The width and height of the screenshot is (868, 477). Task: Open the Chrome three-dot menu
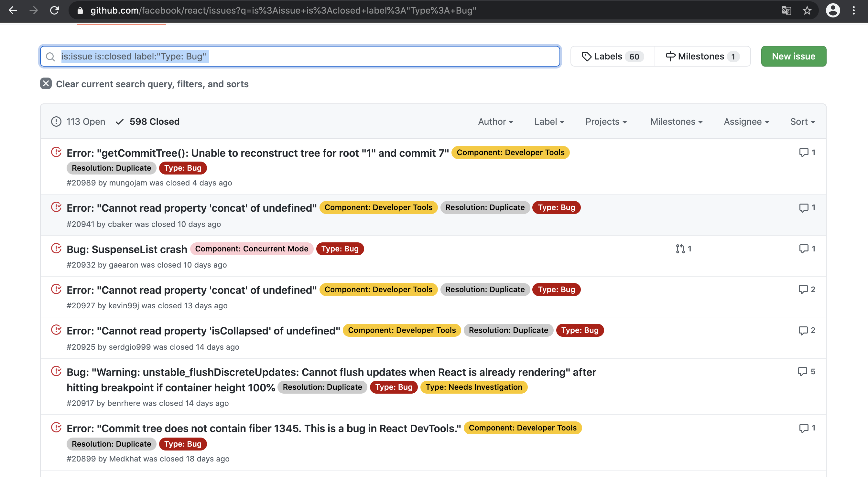pos(853,10)
